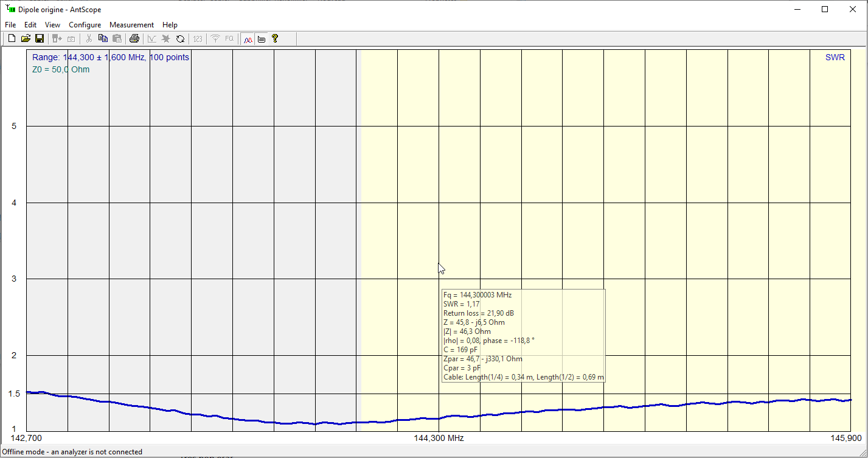Click the SWR label on the graph
Screen dimensions: 868x458
(x=835, y=58)
